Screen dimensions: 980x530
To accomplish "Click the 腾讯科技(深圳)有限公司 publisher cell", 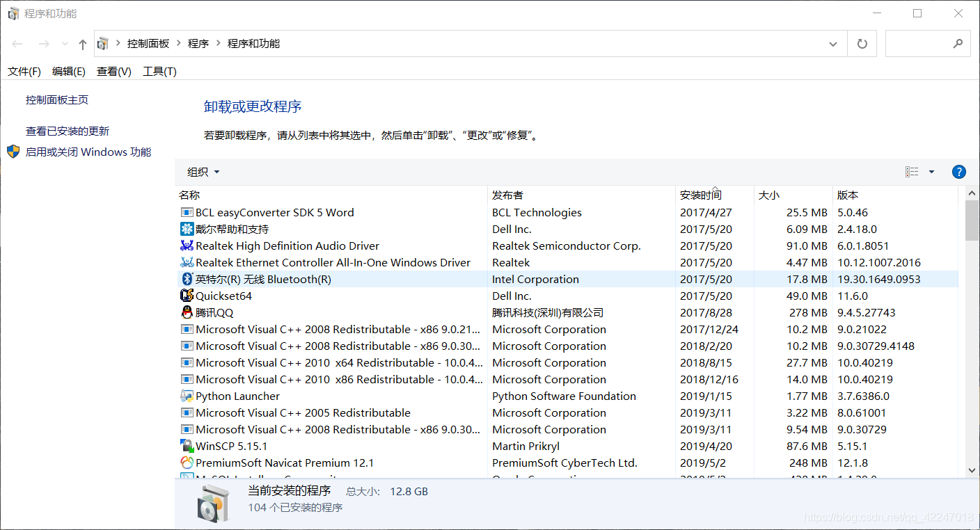I will 548,313.
